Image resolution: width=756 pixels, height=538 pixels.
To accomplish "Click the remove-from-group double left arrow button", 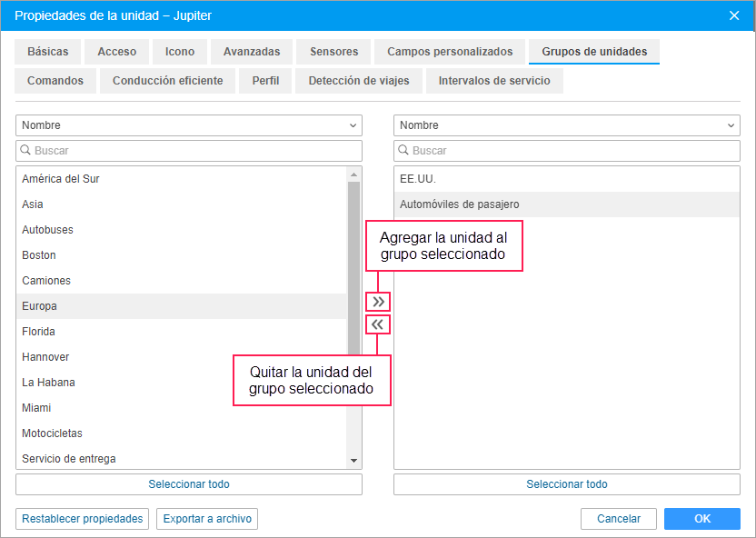I will [378, 324].
